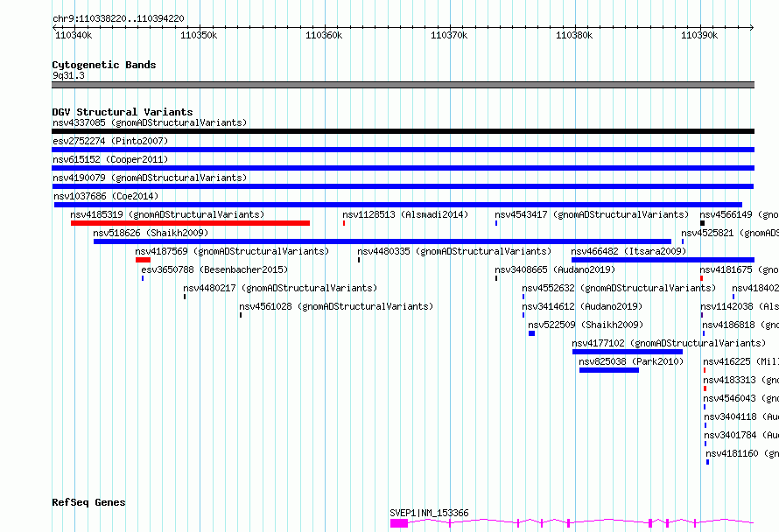The width and height of the screenshot is (779, 532).
Task: Click the 110390k ruler position
Action: 699,35
